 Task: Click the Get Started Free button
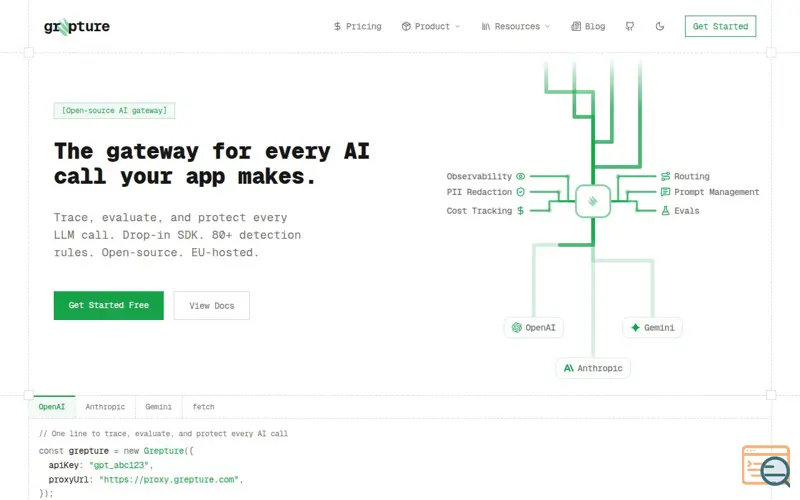click(109, 306)
